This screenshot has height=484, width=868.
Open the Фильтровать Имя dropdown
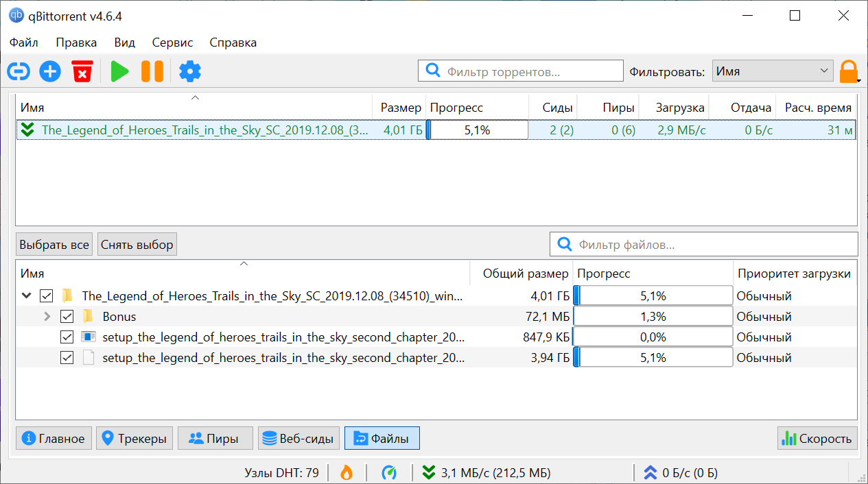click(x=773, y=71)
